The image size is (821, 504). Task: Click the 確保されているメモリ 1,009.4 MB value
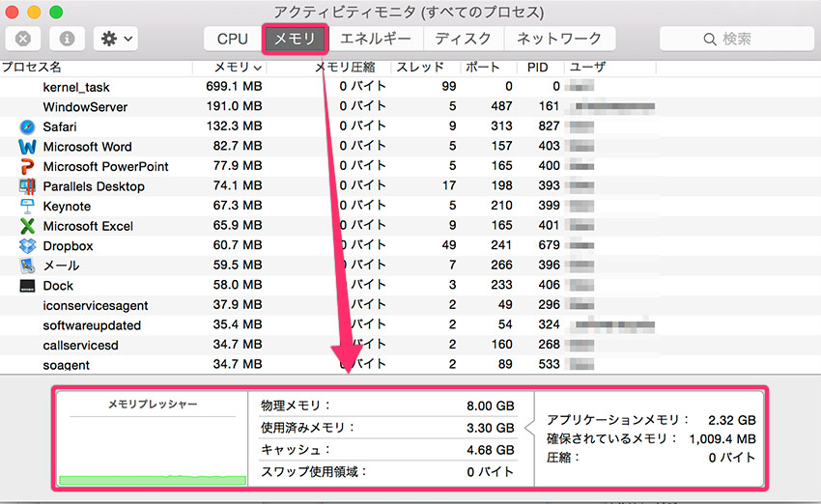(x=722, y=439)
